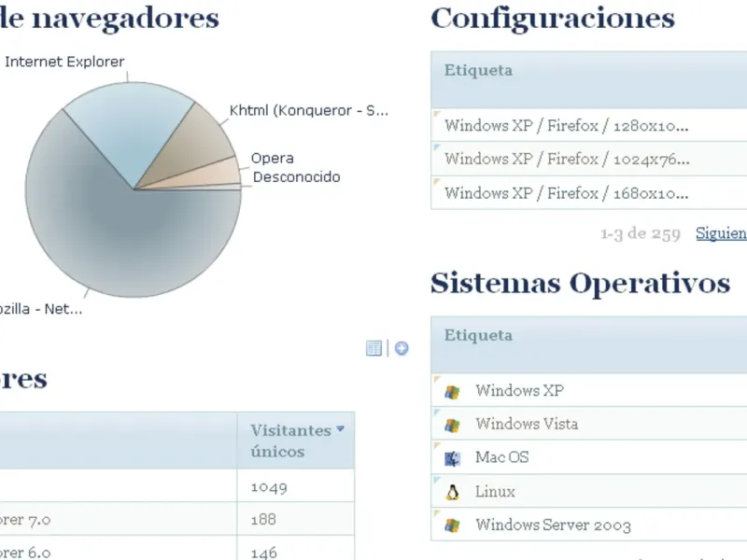Click the 188 visitors value

pyautogui.click(x=263, y=520)
